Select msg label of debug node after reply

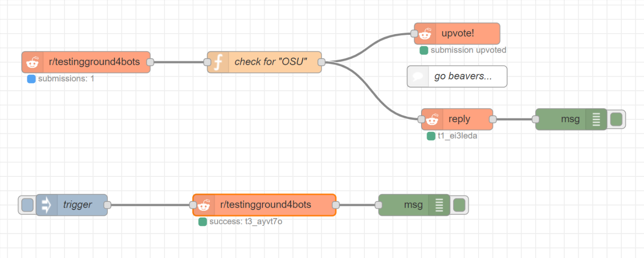[x=570, y=119]
